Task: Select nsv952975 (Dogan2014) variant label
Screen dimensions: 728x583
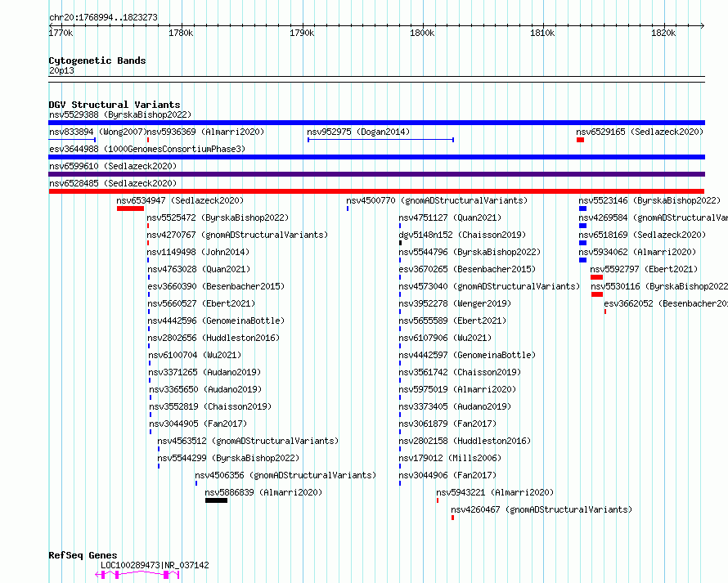Action: click(x=358, y=132)
